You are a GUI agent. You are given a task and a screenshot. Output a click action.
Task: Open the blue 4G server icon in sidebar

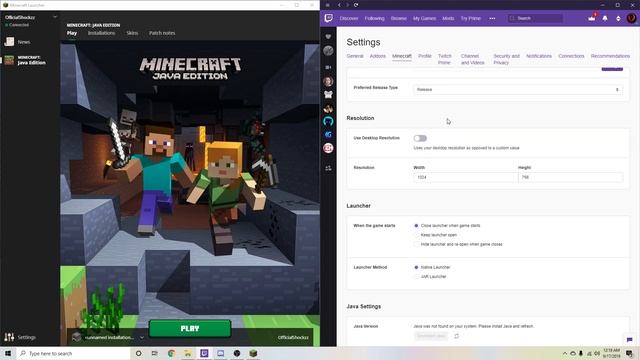[x=328, y=135]
